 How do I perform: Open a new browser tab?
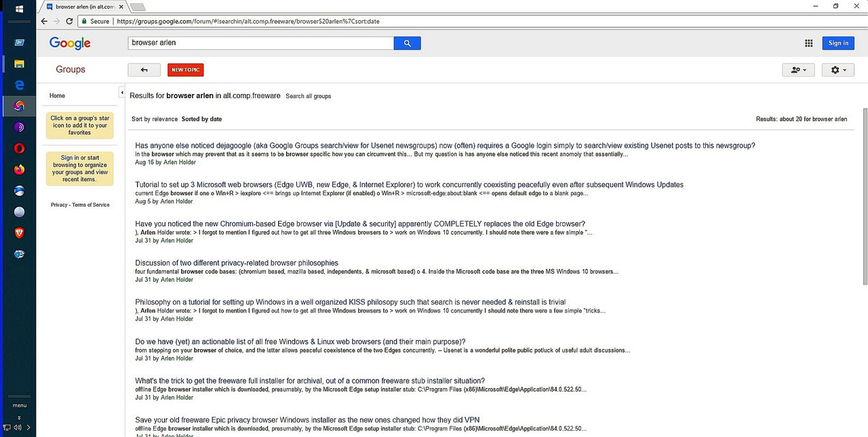(138, 7)
